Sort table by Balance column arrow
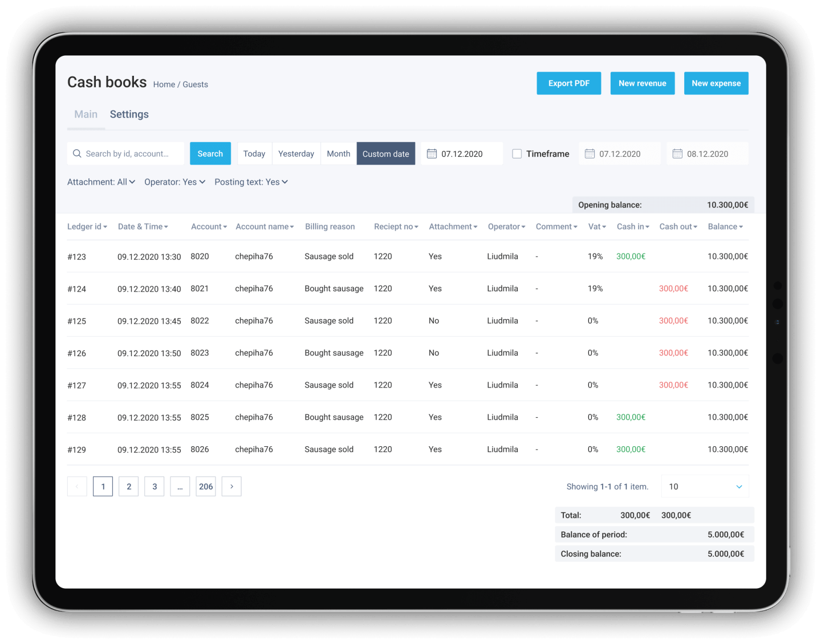This screenshot has width=821, height=644. 741,227
